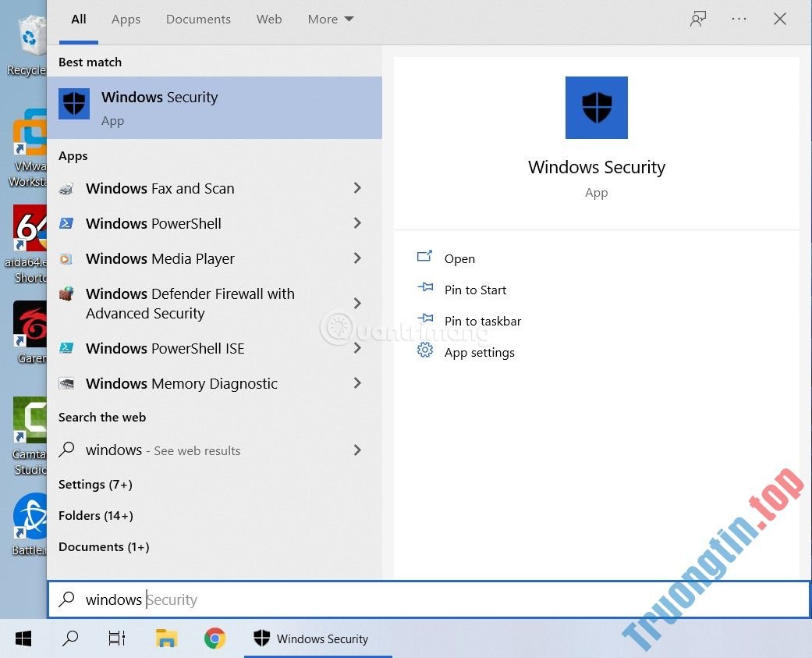Switch to the Documents tab
Viewport: 812px width, 658px height.
[x=198, y=19]
